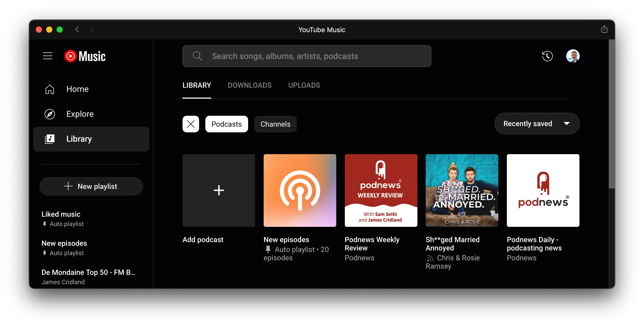Open Podnews Weekly Review thumbnail

pyautogui.click(x=381, y=190)
